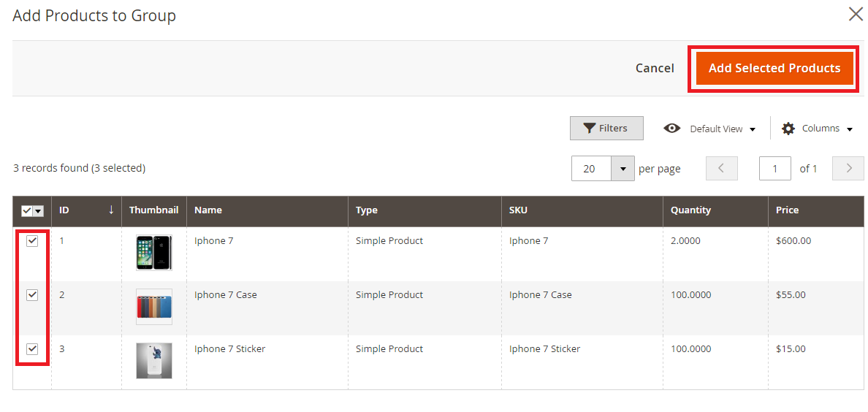Sort by the Quantity column header

tap(716, 210)
